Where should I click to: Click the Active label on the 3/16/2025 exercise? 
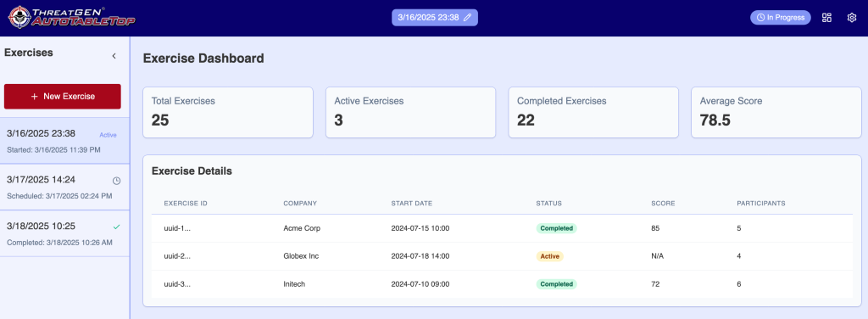point(108,135)
